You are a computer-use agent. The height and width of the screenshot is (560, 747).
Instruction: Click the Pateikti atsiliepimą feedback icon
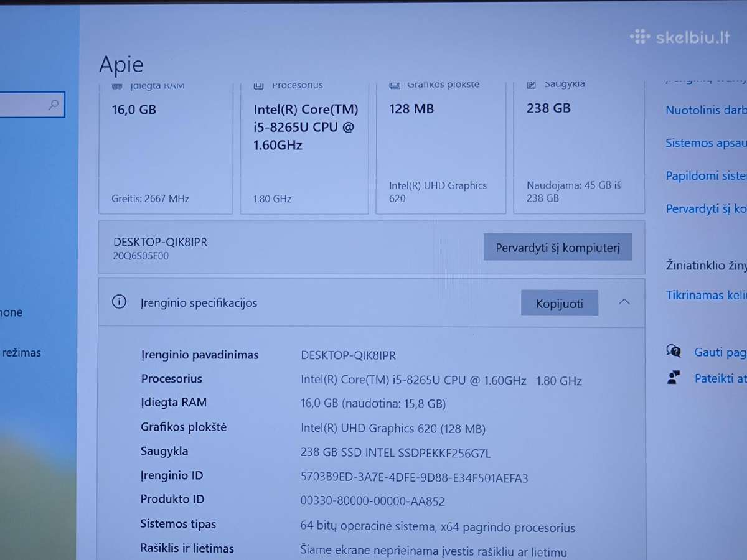pos(673,377)
